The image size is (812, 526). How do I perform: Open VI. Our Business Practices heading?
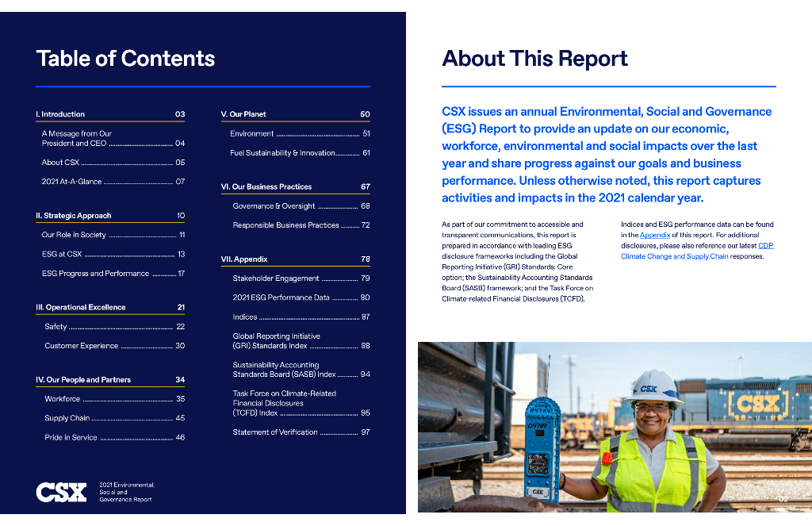pos(295,186)
